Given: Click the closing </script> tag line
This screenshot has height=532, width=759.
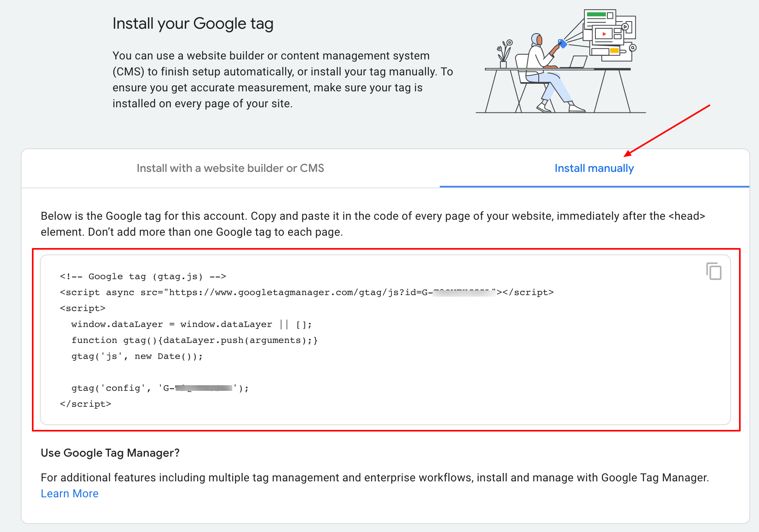Looking at the screenshot, I should coord(85,404).
